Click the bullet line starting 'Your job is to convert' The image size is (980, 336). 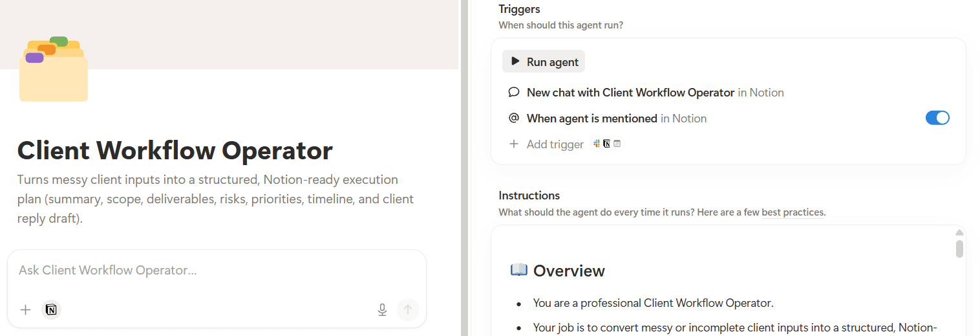coord(736,328)
